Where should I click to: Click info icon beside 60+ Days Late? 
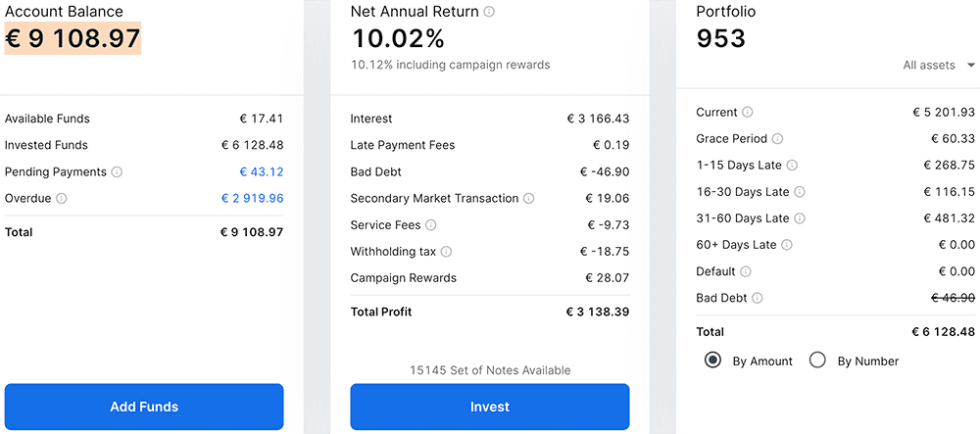coord(786,245)
